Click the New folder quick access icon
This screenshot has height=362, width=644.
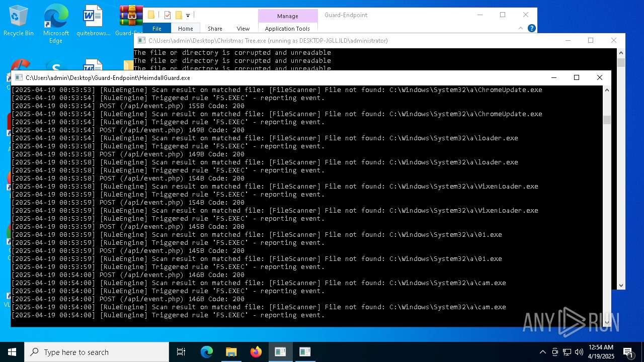click(178, 15)
